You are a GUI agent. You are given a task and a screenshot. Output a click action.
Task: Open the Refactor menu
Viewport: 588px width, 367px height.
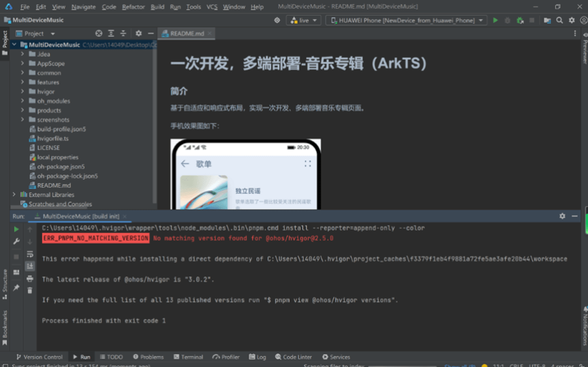point(133,7)
